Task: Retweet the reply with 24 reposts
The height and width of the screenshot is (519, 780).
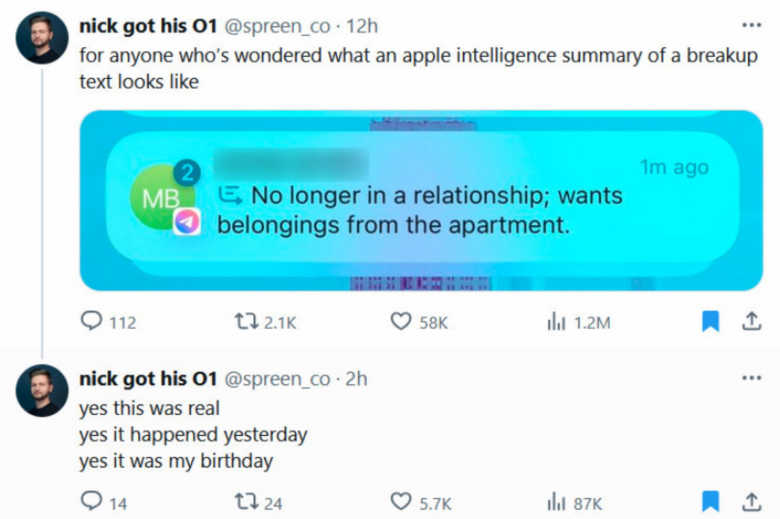Action: (246, 502)
